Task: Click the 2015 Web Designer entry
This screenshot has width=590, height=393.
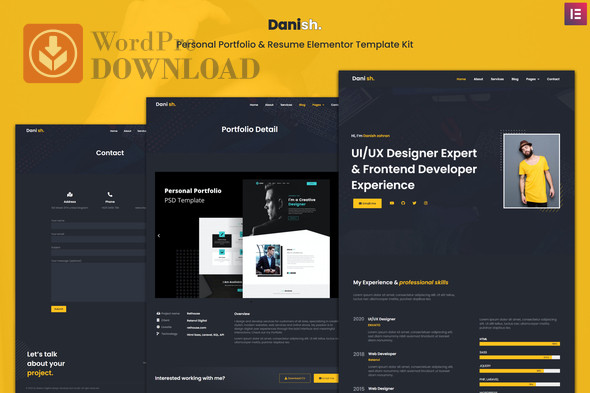Action: [374, 389]
